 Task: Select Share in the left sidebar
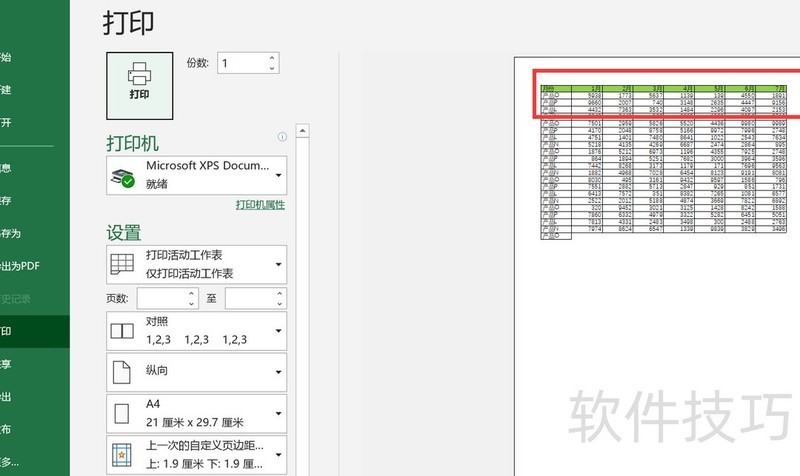[35, 364]
